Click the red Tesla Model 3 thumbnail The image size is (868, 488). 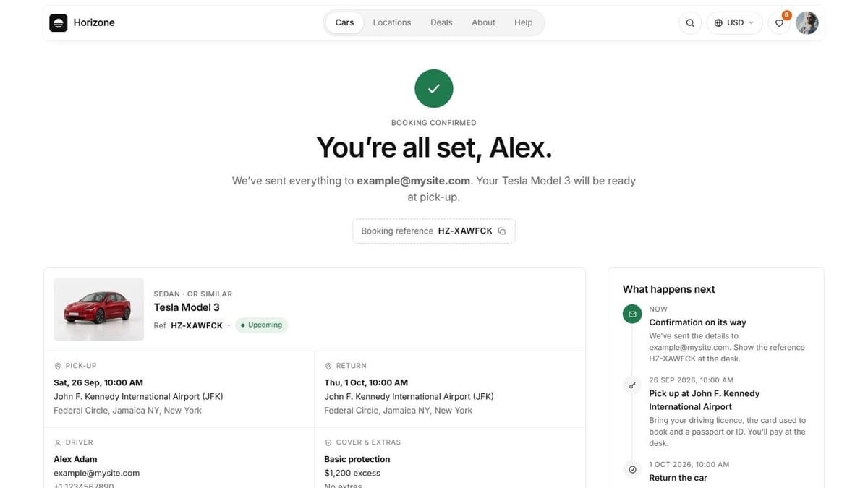[x=99, y=309]
